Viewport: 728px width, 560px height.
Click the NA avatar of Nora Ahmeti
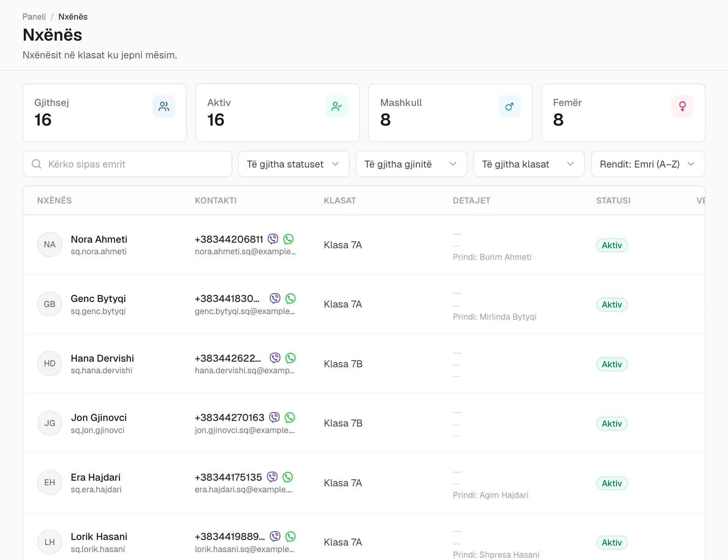click(x=49, y=245)
